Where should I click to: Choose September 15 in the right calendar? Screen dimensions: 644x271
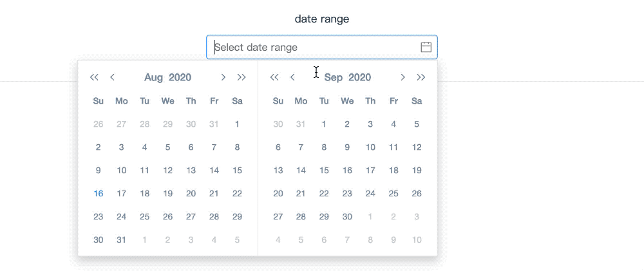point(324,171)
